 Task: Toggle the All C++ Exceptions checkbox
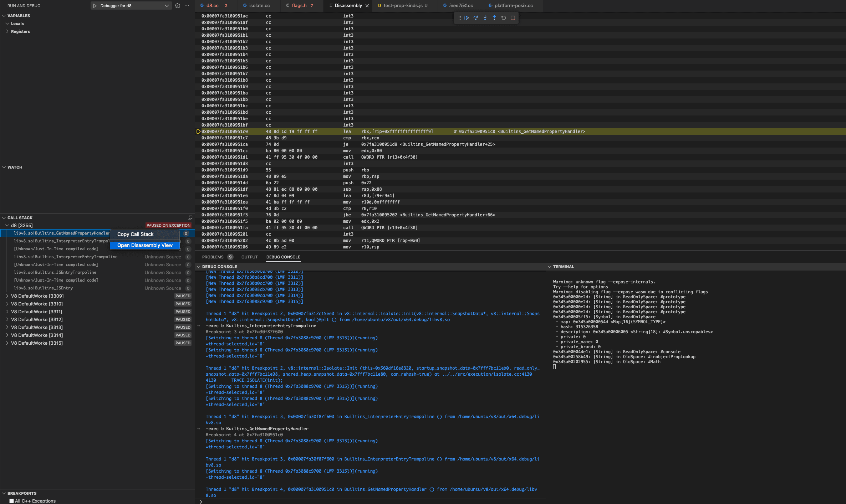point(12,501)
